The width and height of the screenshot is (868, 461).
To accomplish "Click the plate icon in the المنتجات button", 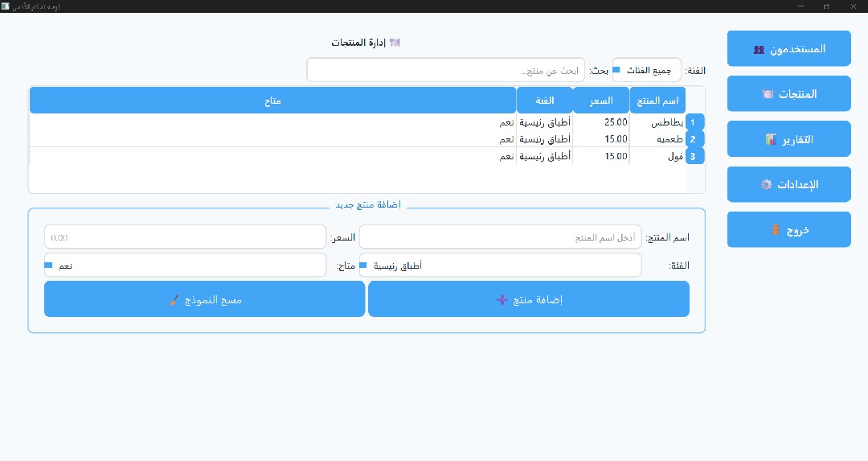I will click(x=767, y=94).
